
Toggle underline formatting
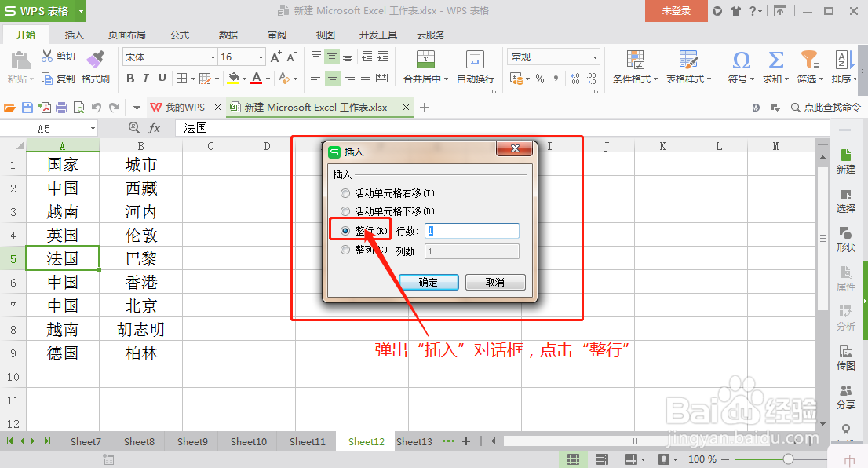pyautogui.click(x=162, y=79)
